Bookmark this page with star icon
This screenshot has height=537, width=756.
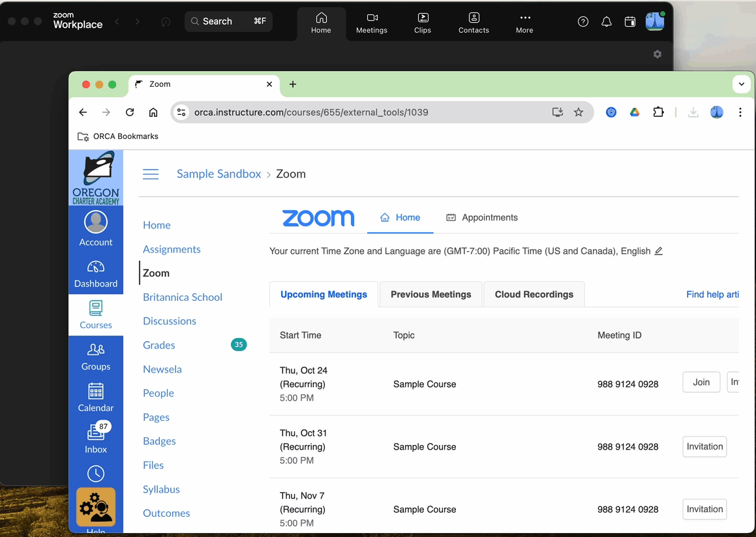(579, 112)
